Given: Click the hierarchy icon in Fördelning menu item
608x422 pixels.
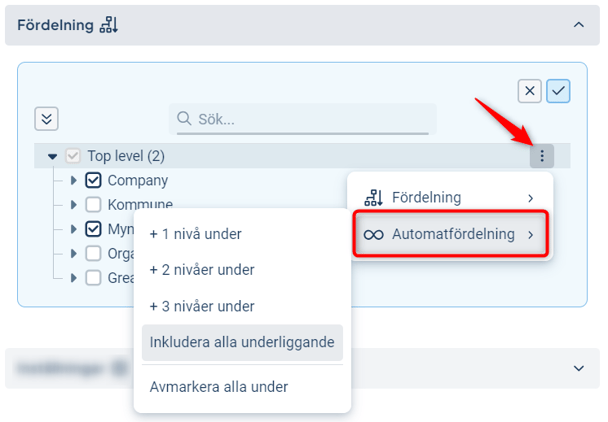Looking at the screenshot, I should click(373, 198).
